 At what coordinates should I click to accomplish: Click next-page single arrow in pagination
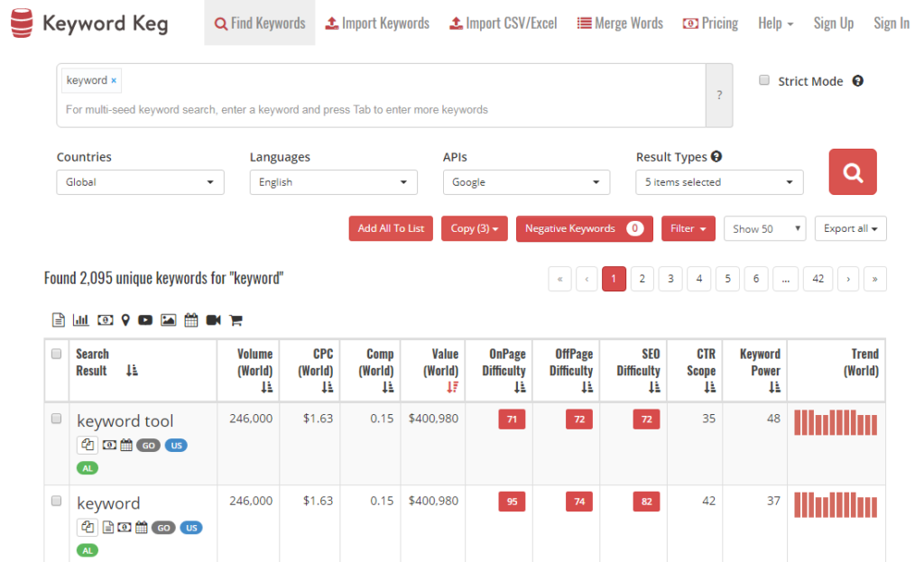point(848,279)
